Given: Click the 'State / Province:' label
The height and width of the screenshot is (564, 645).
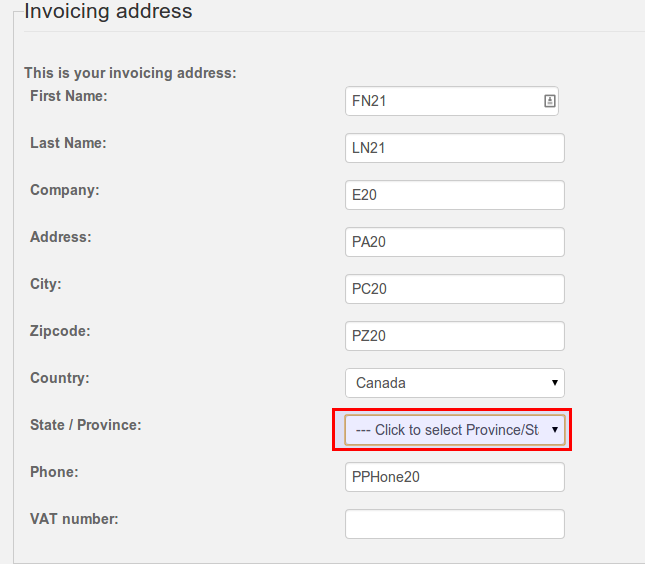Looking at the screenshot, I should tap(86, 425).
